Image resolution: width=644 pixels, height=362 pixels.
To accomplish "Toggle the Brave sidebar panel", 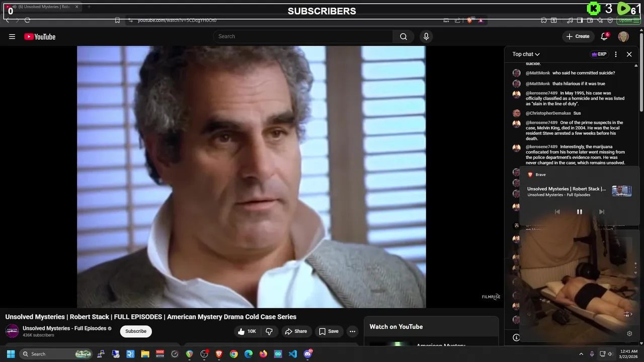I will (x=580, y=20).
